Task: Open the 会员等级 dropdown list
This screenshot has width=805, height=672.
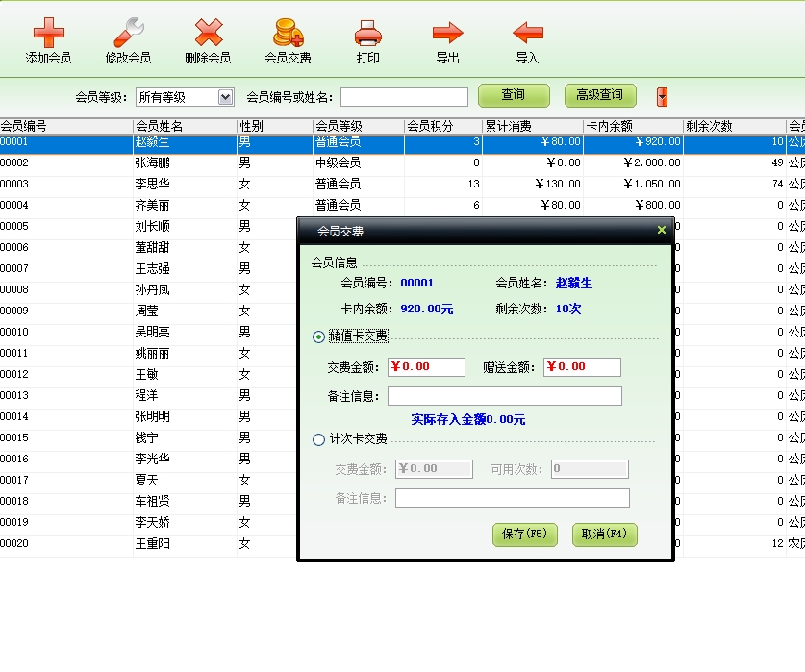Action: click(225, 97)
